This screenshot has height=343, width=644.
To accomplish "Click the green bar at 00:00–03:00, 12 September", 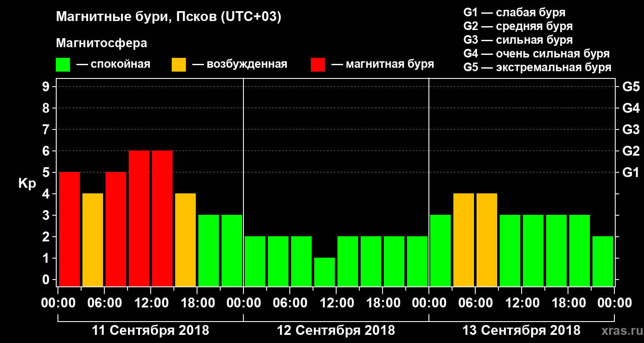I will (x=255, y=261).
